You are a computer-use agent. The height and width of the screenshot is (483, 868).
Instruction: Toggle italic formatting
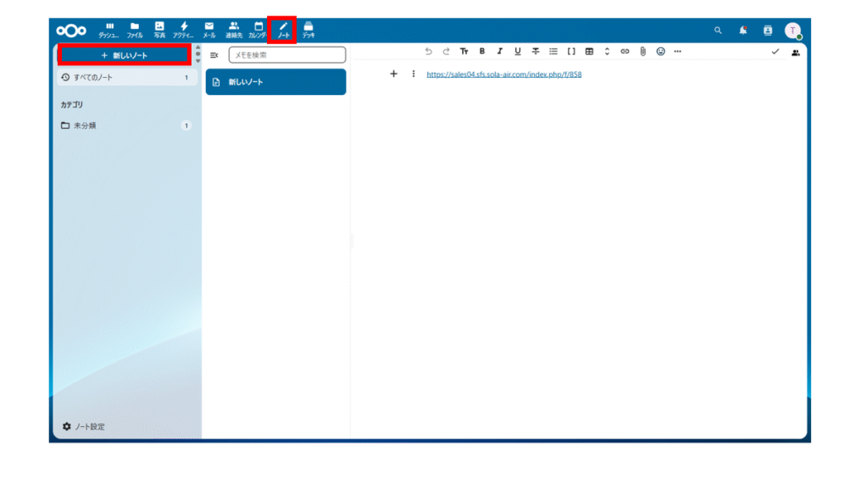click(x=499, y=52)
